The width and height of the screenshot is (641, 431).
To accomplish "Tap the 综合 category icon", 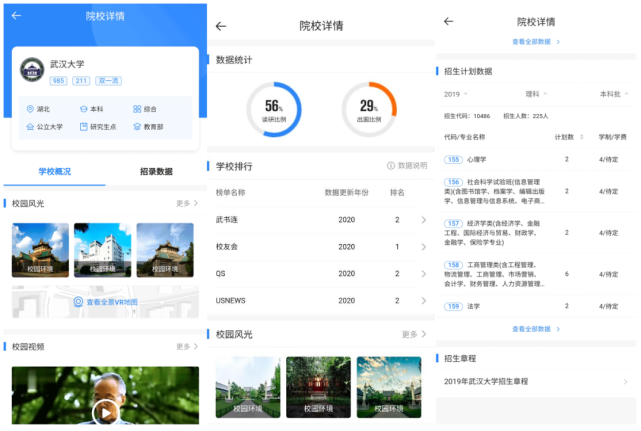I will [x=137, y=109].
